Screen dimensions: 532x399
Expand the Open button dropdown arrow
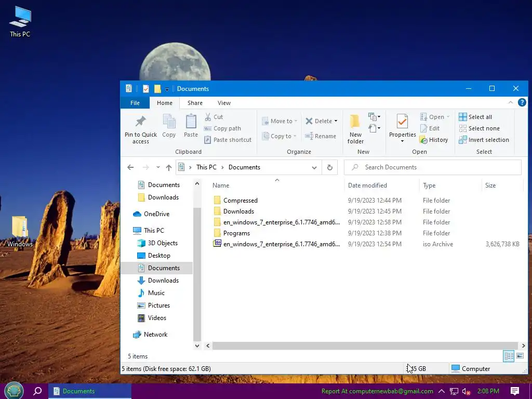(x=448, y=117)
